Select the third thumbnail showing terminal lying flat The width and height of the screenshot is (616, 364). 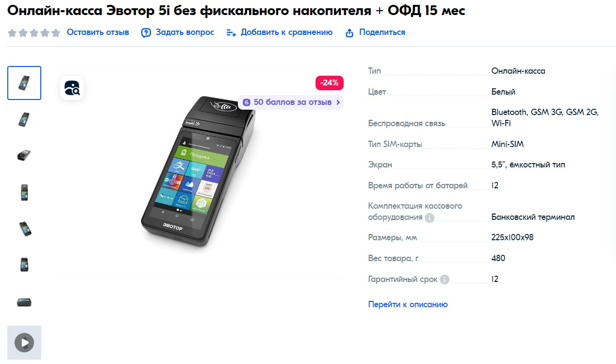click(24, 156)
